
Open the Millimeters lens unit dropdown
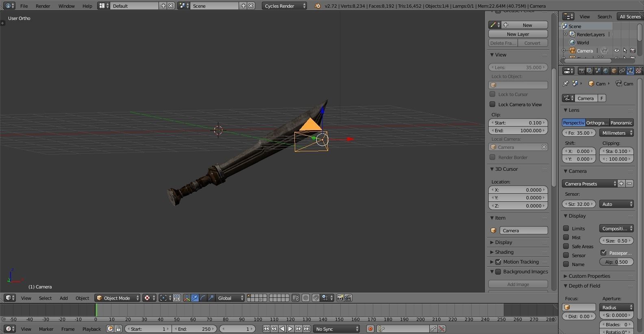(x=616, y=133)
